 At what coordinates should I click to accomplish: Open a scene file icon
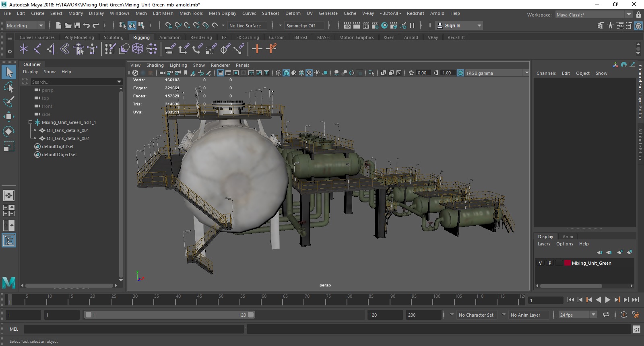[x=68, y=25]
